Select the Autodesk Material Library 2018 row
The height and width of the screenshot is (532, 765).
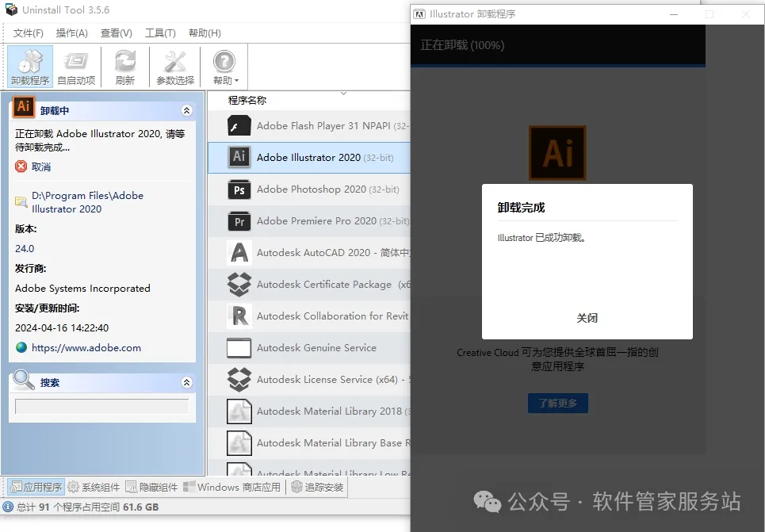309,411
